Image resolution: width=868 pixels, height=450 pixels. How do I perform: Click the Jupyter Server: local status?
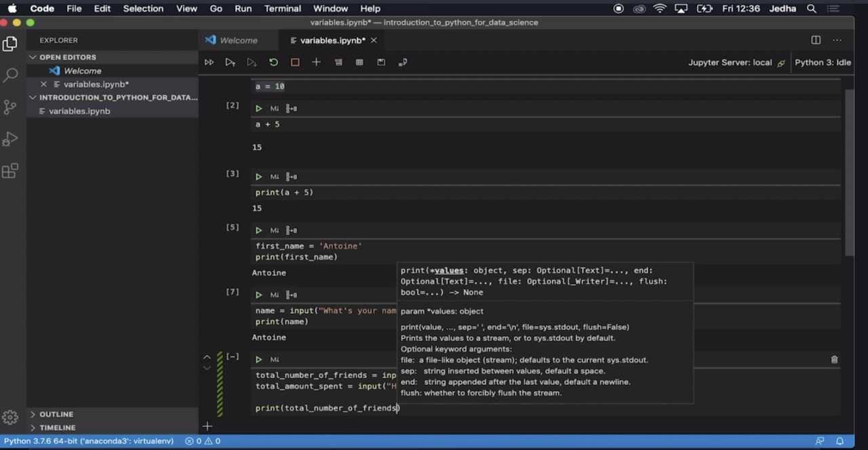(x=730, y=62)
